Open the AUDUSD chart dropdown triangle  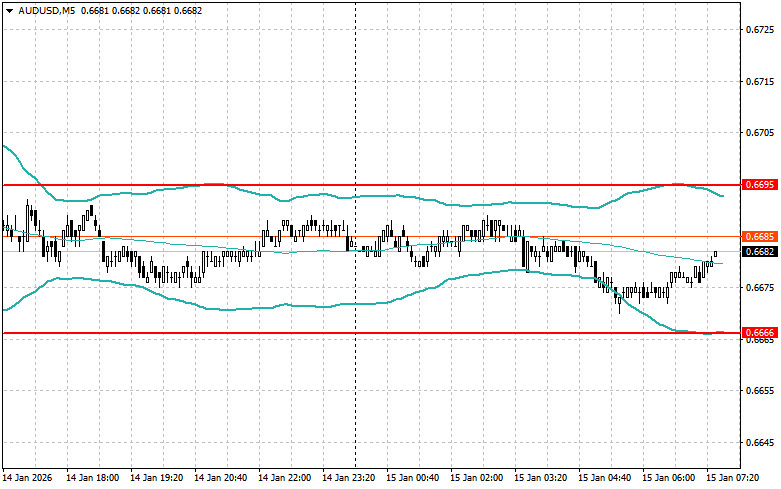(9, 10)
